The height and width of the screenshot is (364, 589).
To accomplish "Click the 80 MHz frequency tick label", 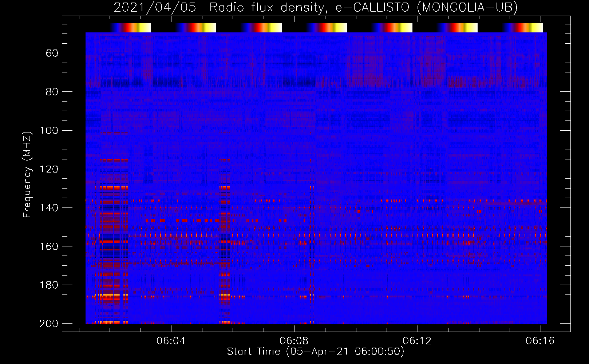I will [x=52, y=92].
